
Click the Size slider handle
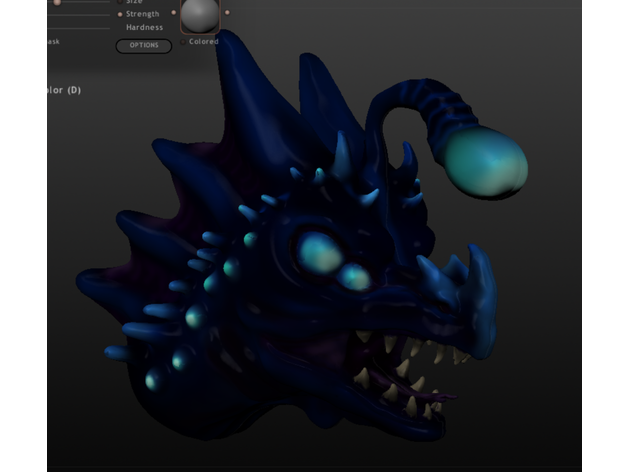click(x=57, y=2)
